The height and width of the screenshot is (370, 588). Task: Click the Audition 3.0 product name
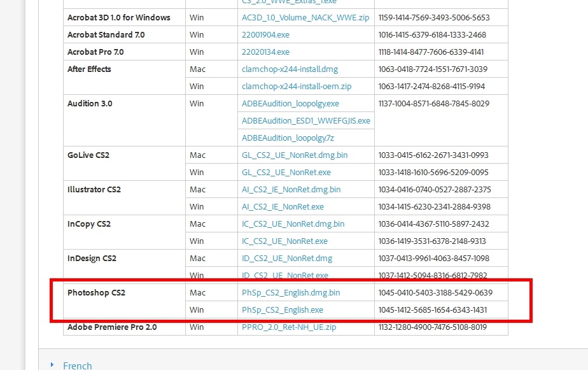[90, 104]
